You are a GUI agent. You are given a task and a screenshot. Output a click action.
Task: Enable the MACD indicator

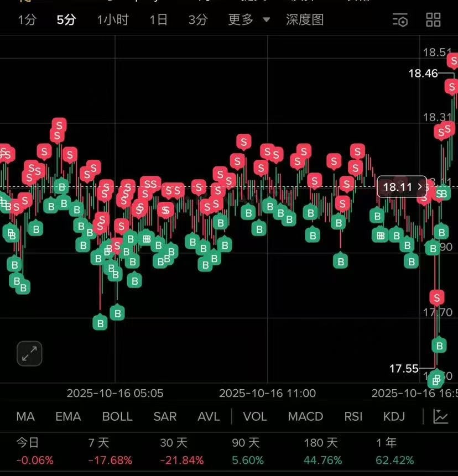coord(305,416)
